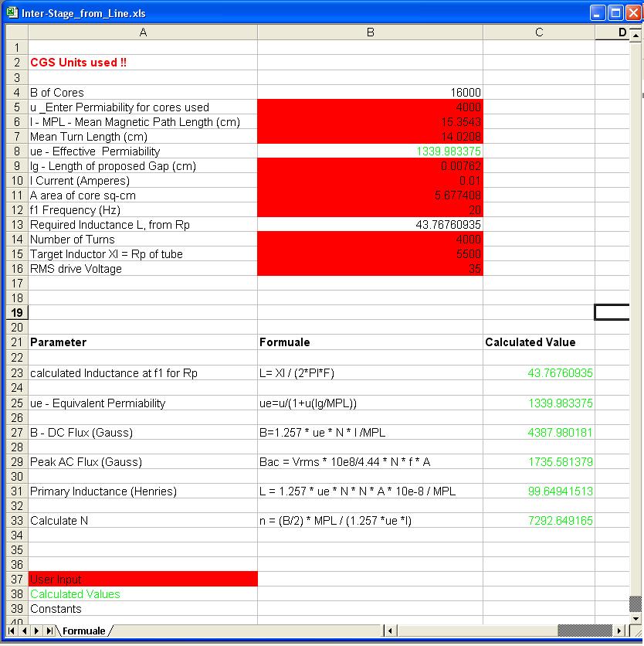Click Mean Turn Length value 14.0208
Screen dimensions: 644x646
click(x=370, y=136)
